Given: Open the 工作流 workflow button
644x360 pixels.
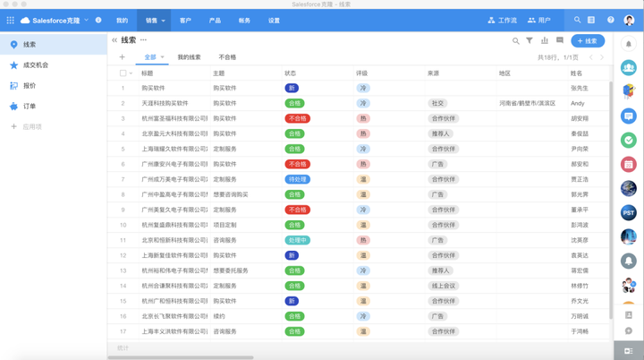Looking at the screenshot, I should [x=503, y=21].
